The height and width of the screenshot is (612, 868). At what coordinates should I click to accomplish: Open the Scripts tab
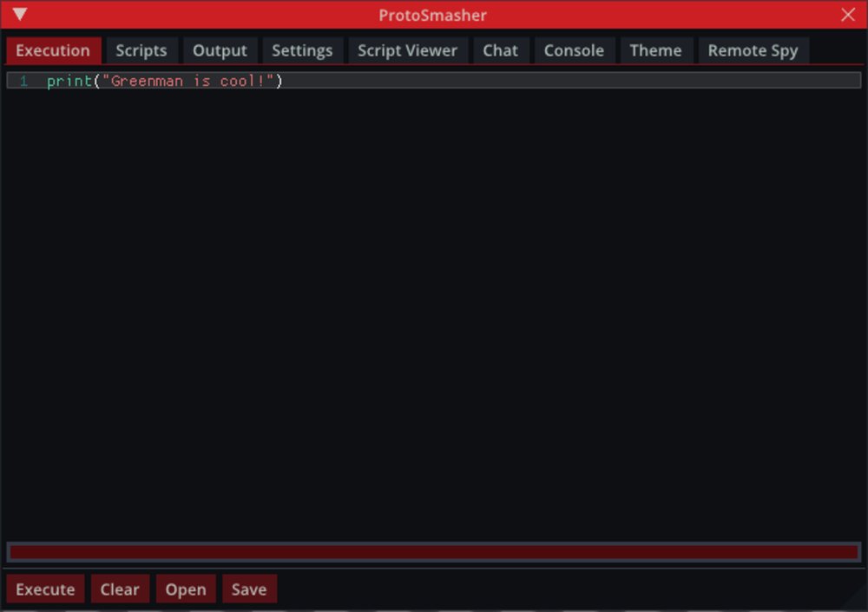tap(141, 50)
